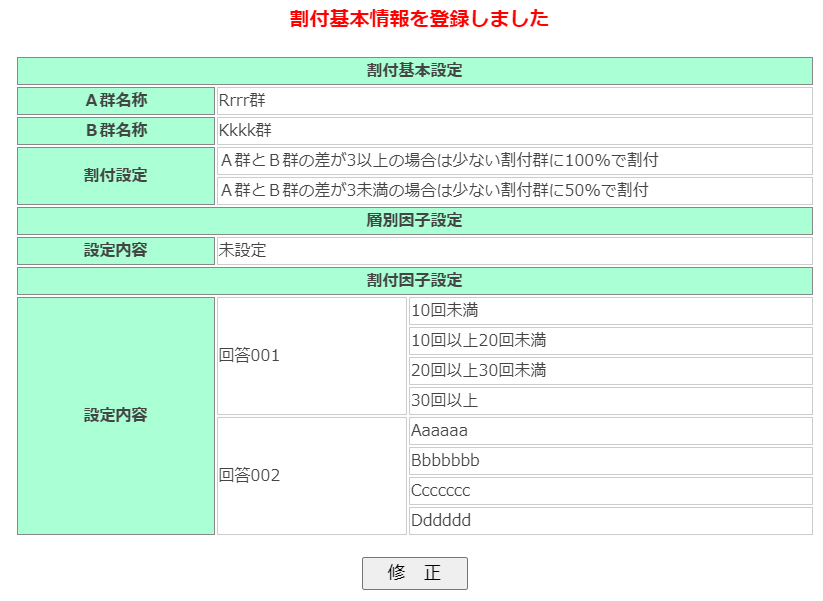The image size is (823, 601).
Task: Click the 10回未満 option row
Action: 610,311
